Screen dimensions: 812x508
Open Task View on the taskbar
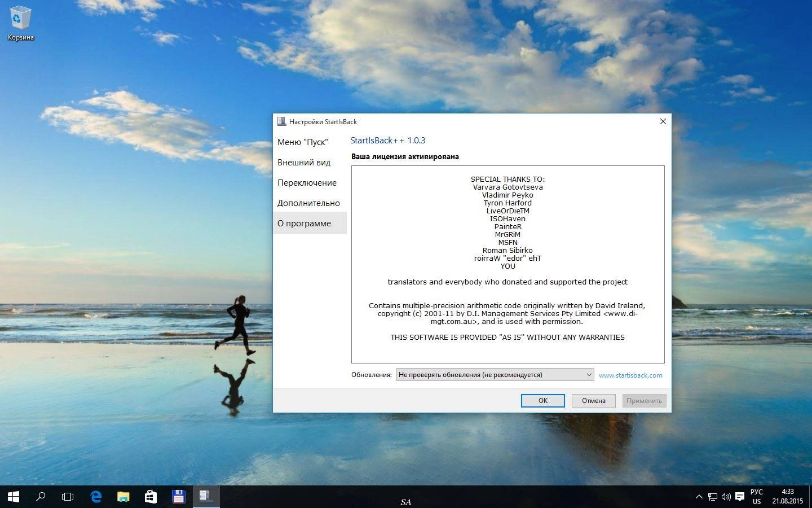(68, 497)
